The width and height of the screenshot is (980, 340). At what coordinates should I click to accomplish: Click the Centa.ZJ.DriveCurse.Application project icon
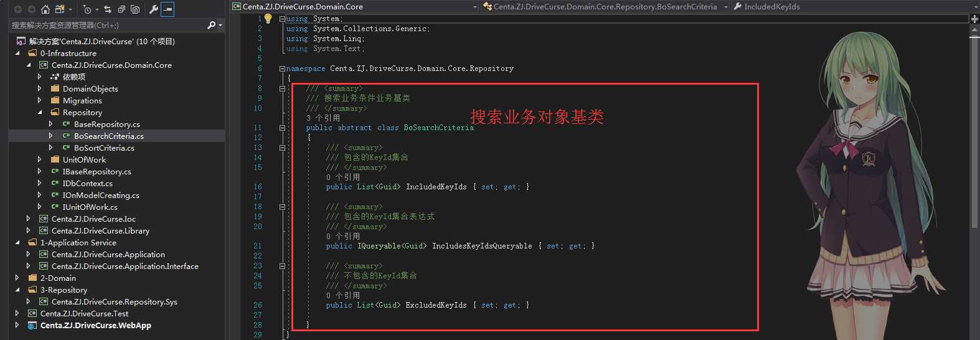[44, 254]
